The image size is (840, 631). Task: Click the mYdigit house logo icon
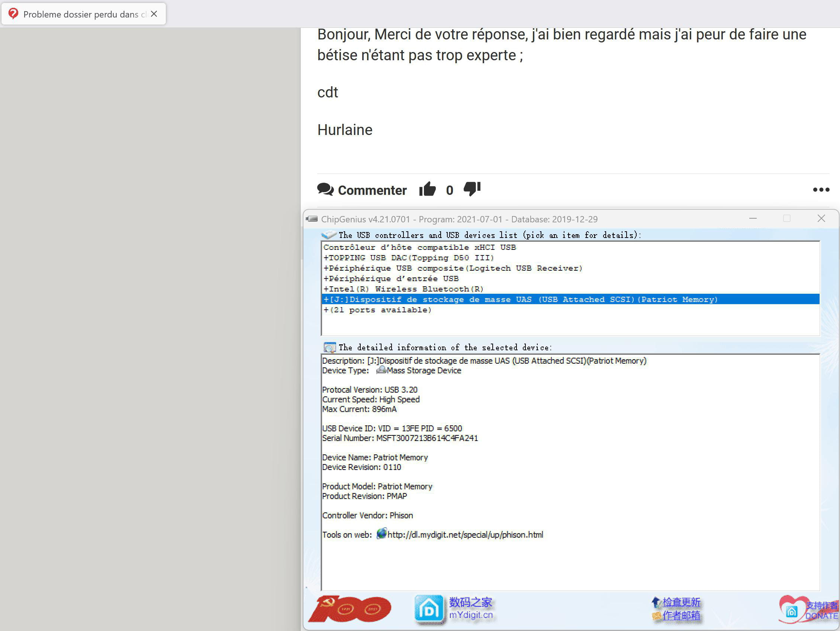point(429,609)
